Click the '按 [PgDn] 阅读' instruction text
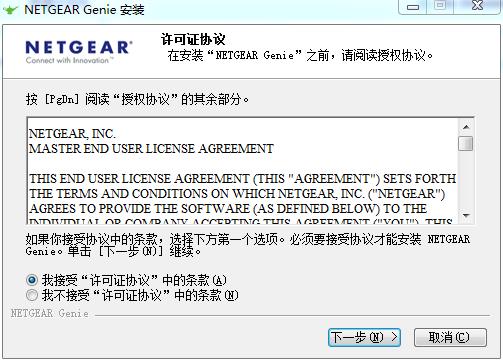503x361 pixels. 137,99
